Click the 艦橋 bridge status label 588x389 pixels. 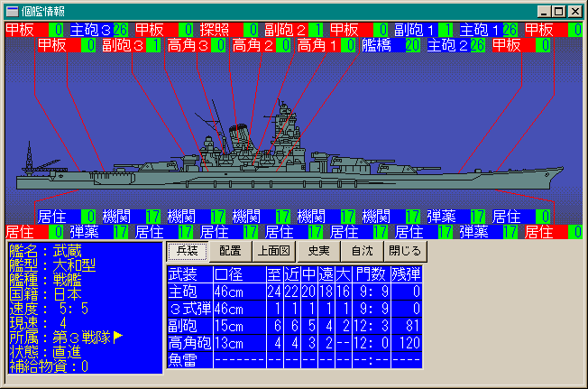click(378, 44)
